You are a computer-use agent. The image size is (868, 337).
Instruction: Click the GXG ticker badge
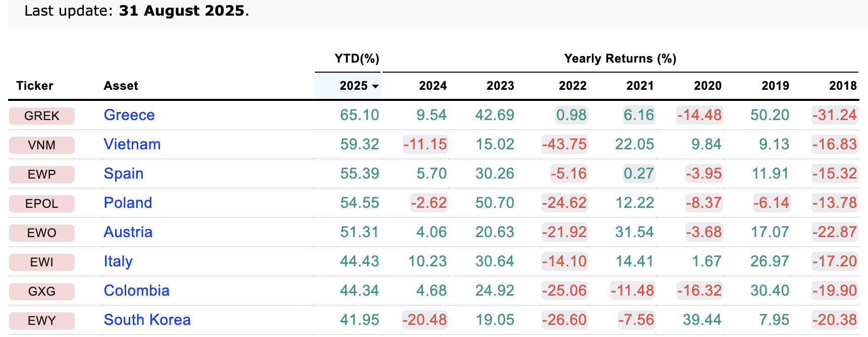coord(42,292)
